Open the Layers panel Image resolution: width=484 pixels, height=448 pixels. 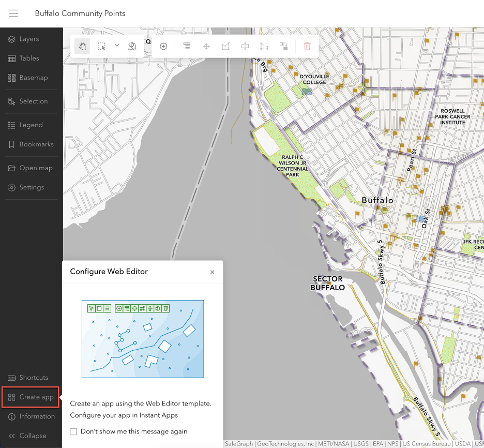tap(28, 39)
